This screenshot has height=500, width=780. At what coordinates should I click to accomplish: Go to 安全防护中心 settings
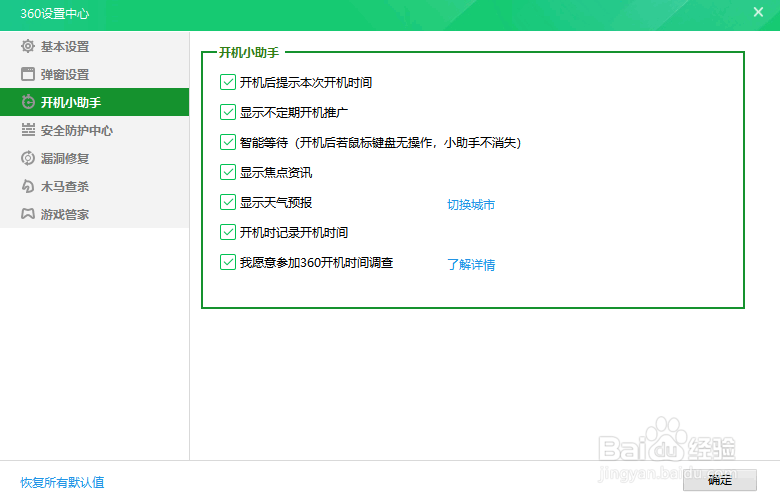(95, 130)
